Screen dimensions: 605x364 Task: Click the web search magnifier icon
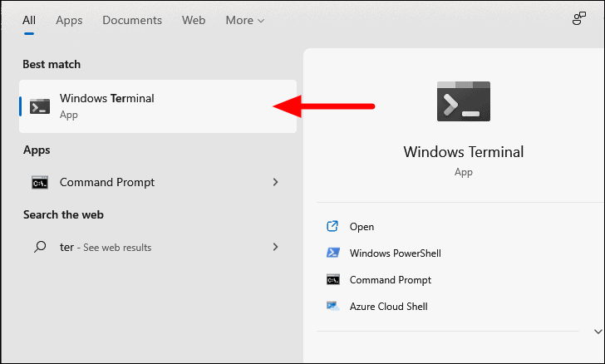point(39,247)
